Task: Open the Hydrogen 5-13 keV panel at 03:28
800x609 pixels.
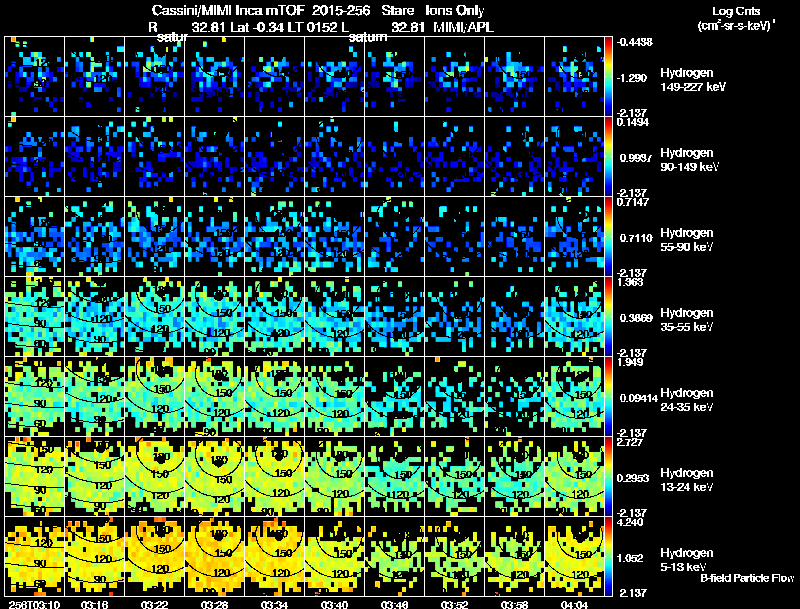Action: 214,556
